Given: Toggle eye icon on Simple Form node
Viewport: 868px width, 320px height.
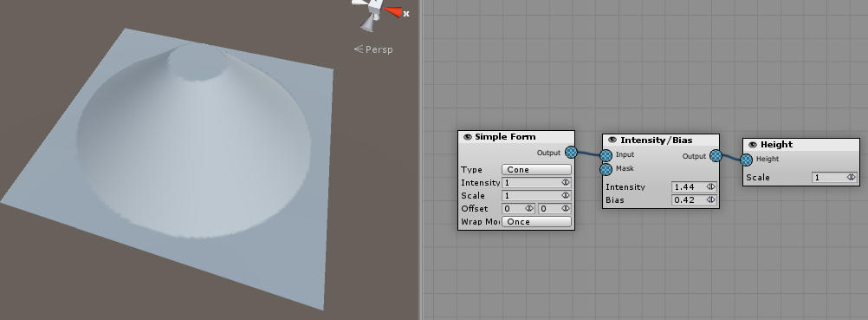Looking at the screenshot, I should [468, 137].
